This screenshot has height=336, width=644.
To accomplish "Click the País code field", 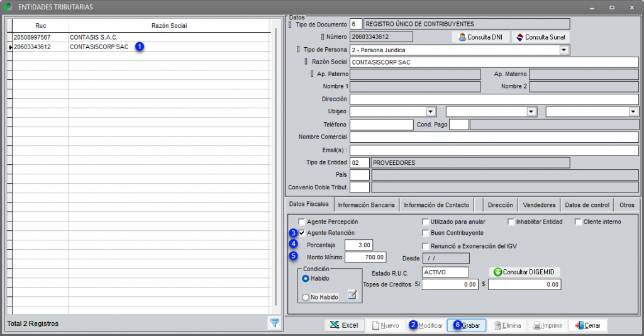I will pyautogui.click(x=359, y=174).
